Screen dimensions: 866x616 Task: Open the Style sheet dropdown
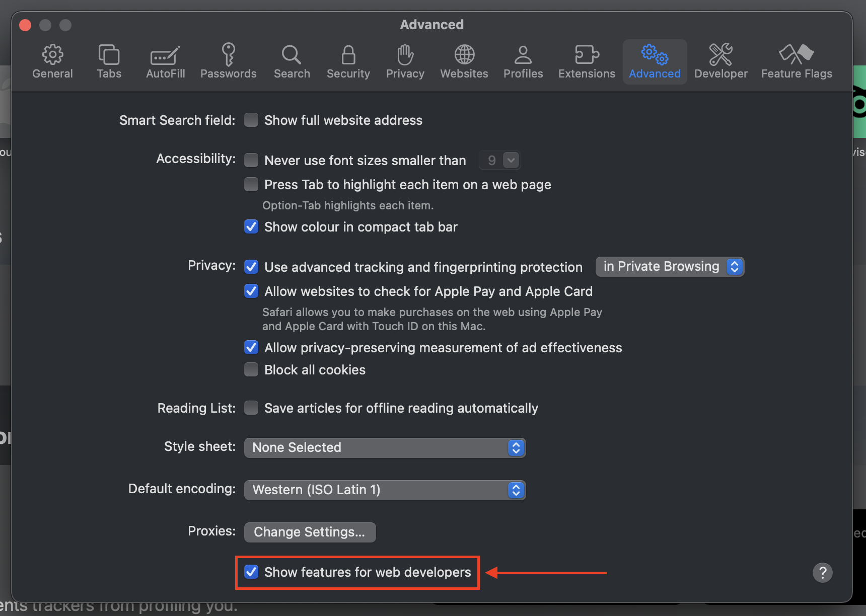coord(385,447)
